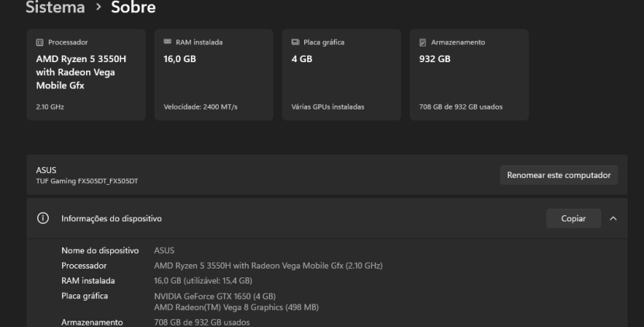Screen dimensions: 644x327
Task: Click Várias GPUs instaladas text
Action: pyautogui.click(x=327, y=107)
